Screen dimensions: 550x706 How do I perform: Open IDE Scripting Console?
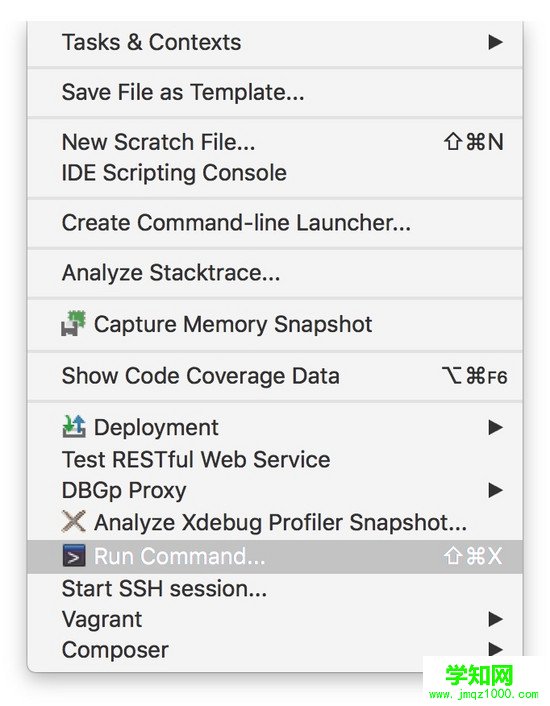(x=275, y=173)
